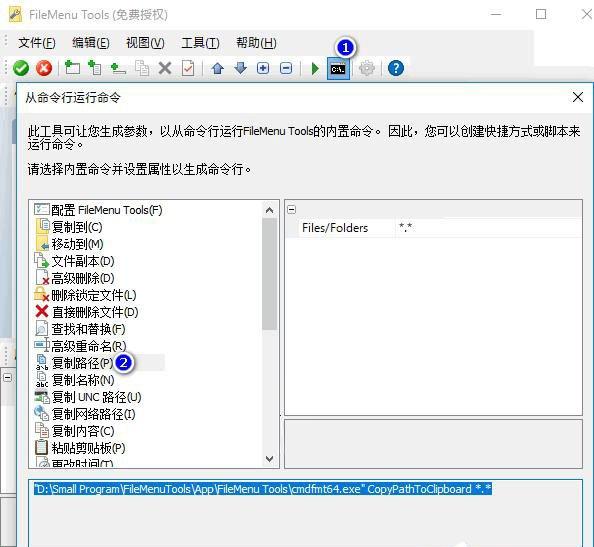Select 移动到(M) command
The image size is (594, 547).
coord(69,244)
